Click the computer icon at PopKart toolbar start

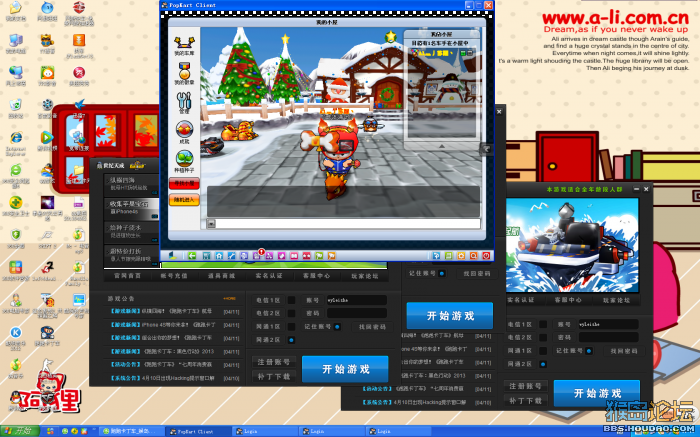pyautogui.click(x=173, y=256)
